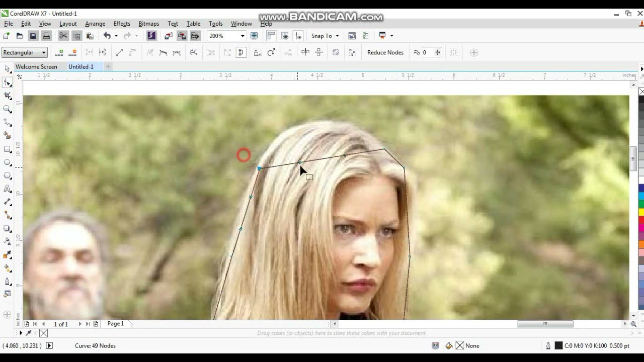644x362 pixels.
Task: Click the Add Nodes icon
Action: (x=59, y=52)
